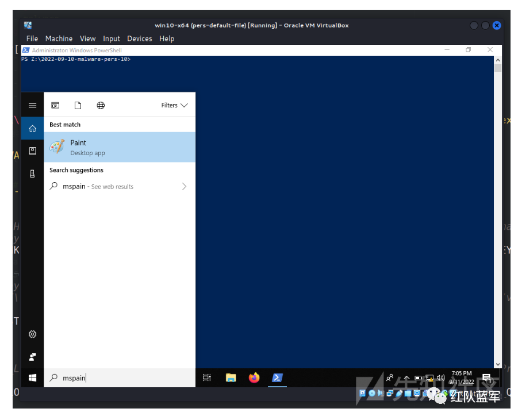Click the mspain search input box
Viewport: 518px width, 420px height.
120,377
